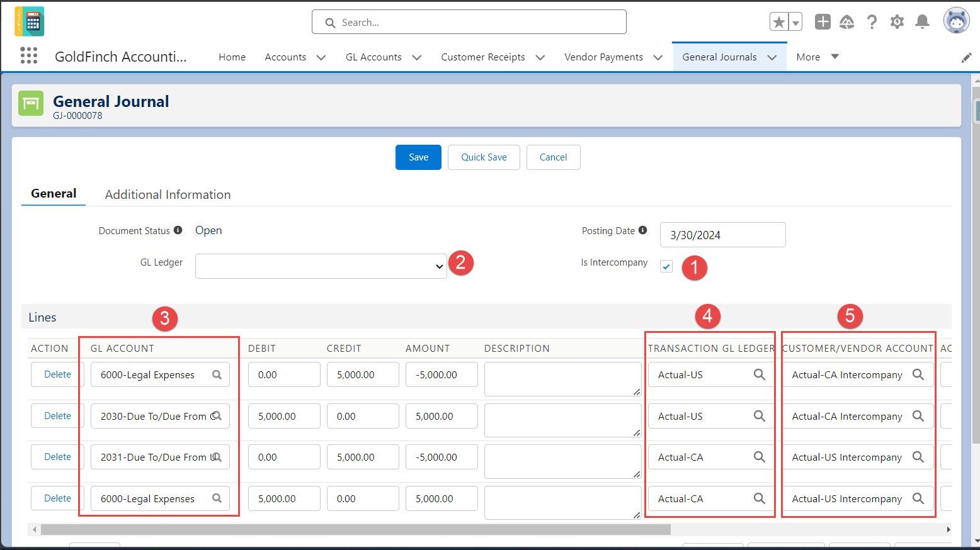Look up ledger on second Actual-US row
This screenshot has height=550, width=980.
click(x=760, y=416)
